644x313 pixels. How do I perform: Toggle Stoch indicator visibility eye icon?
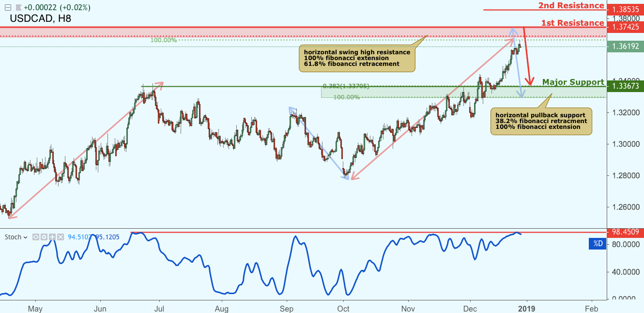(x=35, y=237)
